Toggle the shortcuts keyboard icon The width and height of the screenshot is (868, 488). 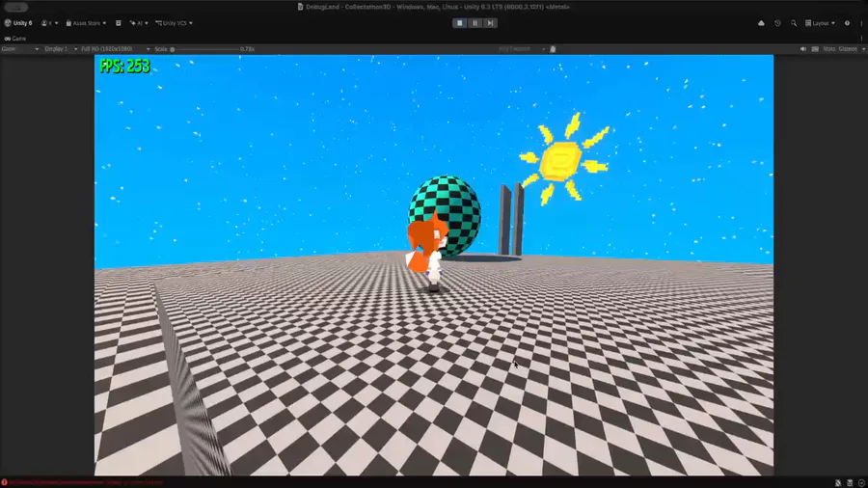[x=815, y=49]
